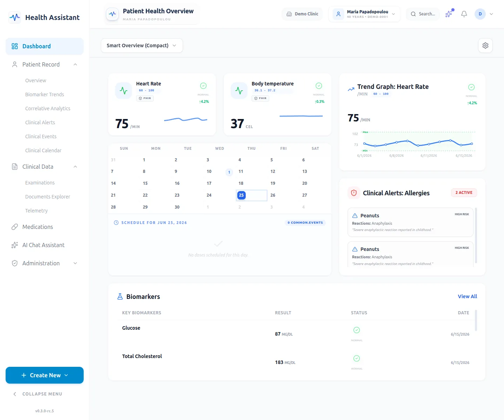Click the notifications bell icon

464,14
